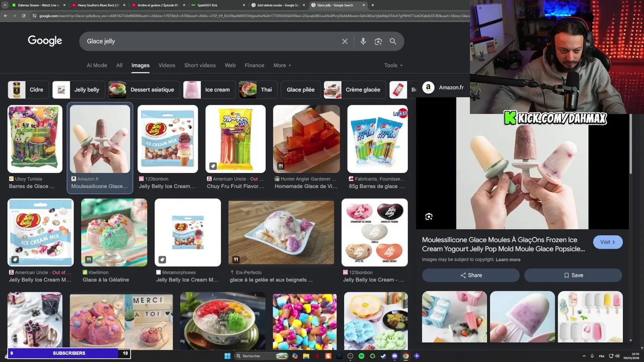Filter by the Glace pilée chip

click(x=300, y=89)
